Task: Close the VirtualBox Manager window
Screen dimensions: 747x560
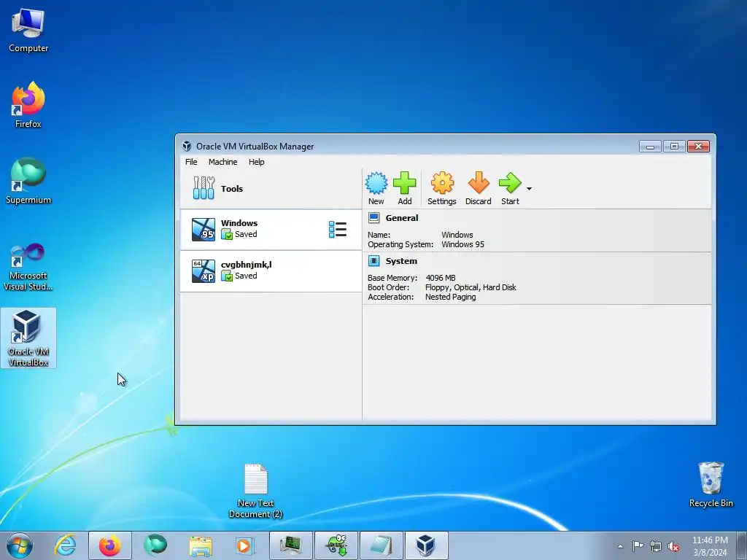Action: tap(698, 146)
